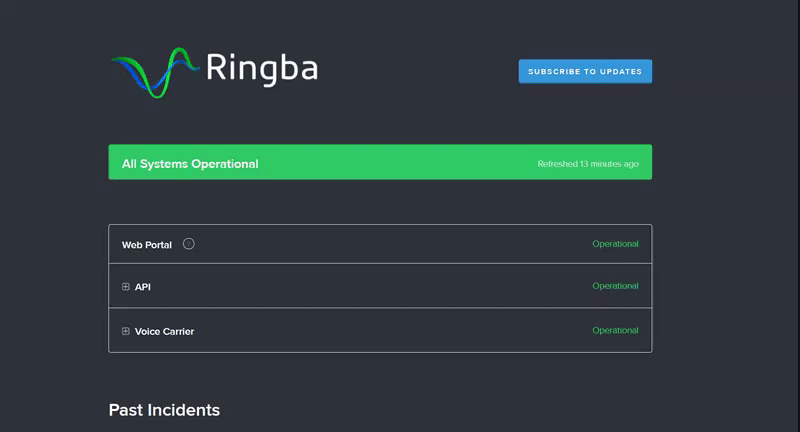Image resolution: width=800 pixels, height=432 pixels.
Task: Expand the Voice Carrier component group
Action: [x=126, y=331]
